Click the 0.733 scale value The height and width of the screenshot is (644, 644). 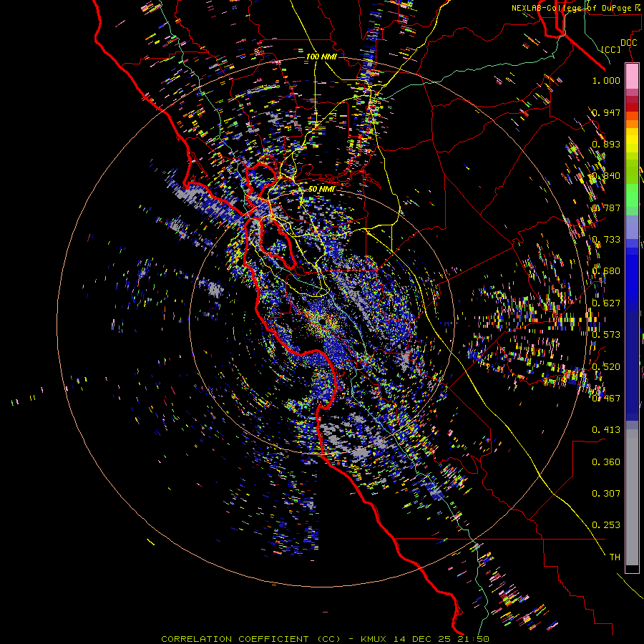[606, 239]
